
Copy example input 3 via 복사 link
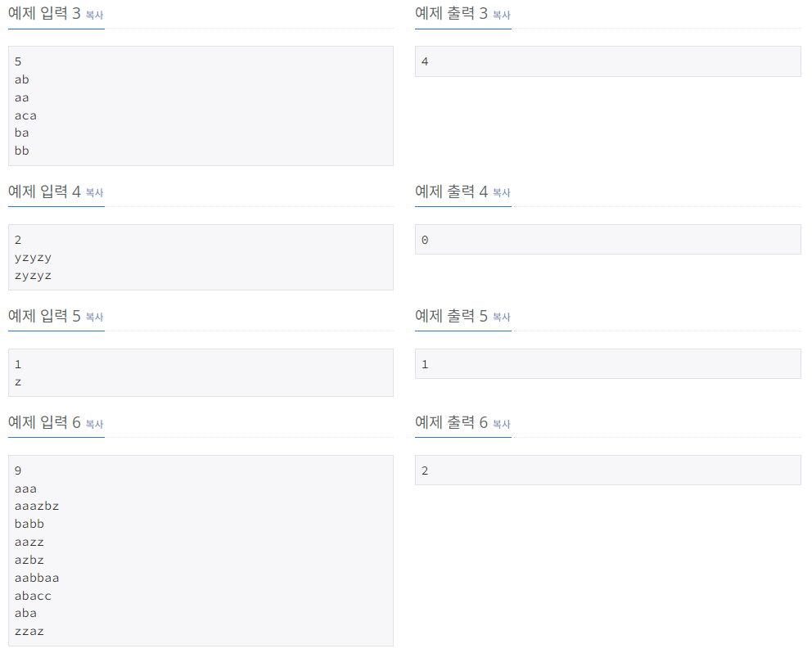[94, 15]
